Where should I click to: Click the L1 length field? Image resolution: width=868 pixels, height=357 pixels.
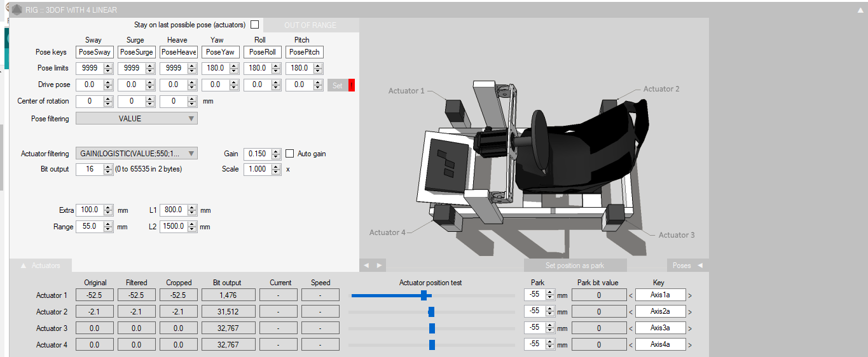(x=179, y=210)
